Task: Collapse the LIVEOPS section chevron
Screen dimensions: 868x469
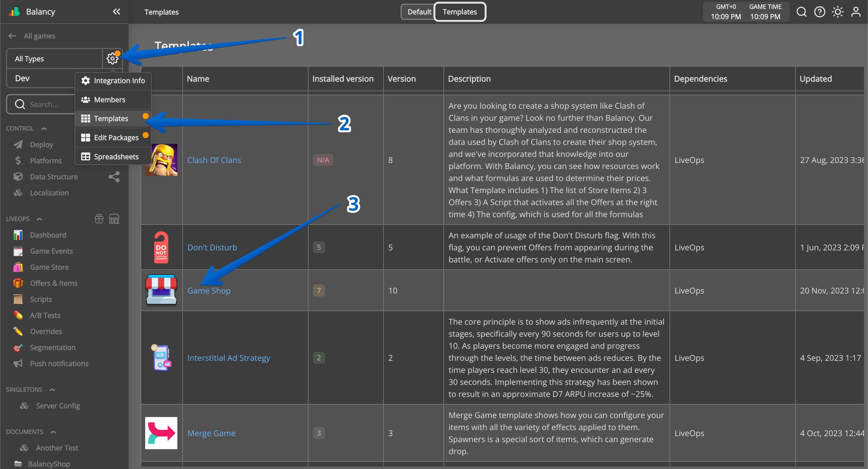Action: (39, 219)
